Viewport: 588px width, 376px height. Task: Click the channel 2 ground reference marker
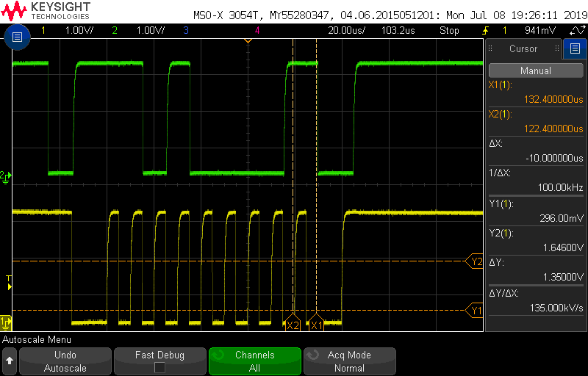[x=6, y=177]
